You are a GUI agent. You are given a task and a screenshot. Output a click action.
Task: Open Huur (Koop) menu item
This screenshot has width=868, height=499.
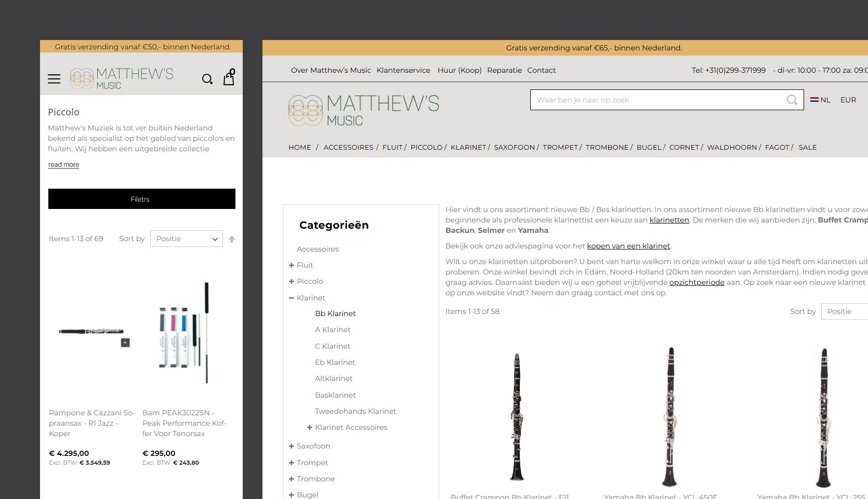459,70
